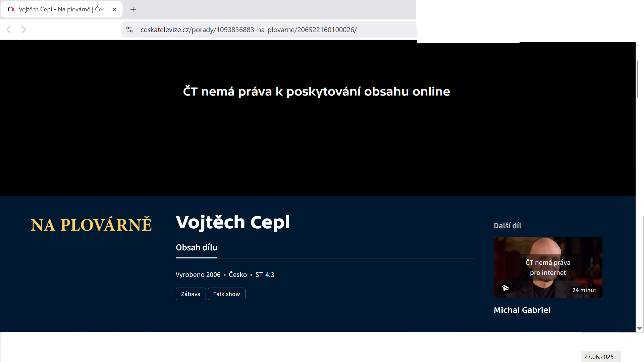
Task: Click the '24 minut' duration label
Action: coord(584,290)
